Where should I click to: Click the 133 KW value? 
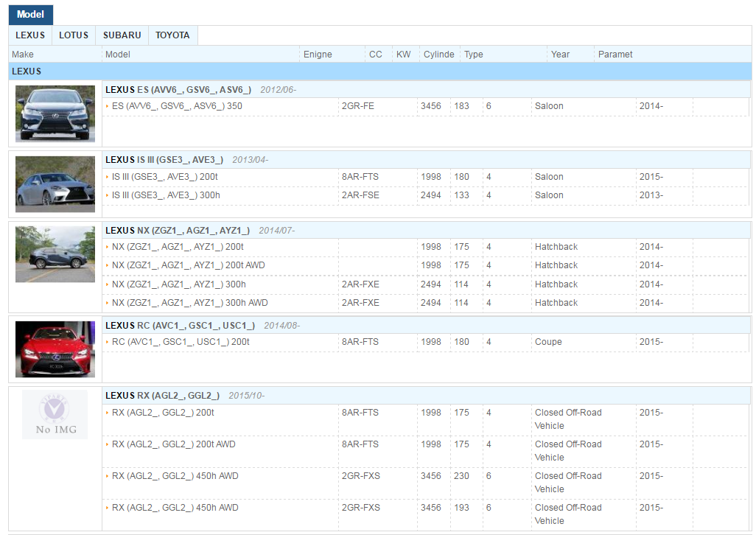pyautogui.click(x=461, y=195)
